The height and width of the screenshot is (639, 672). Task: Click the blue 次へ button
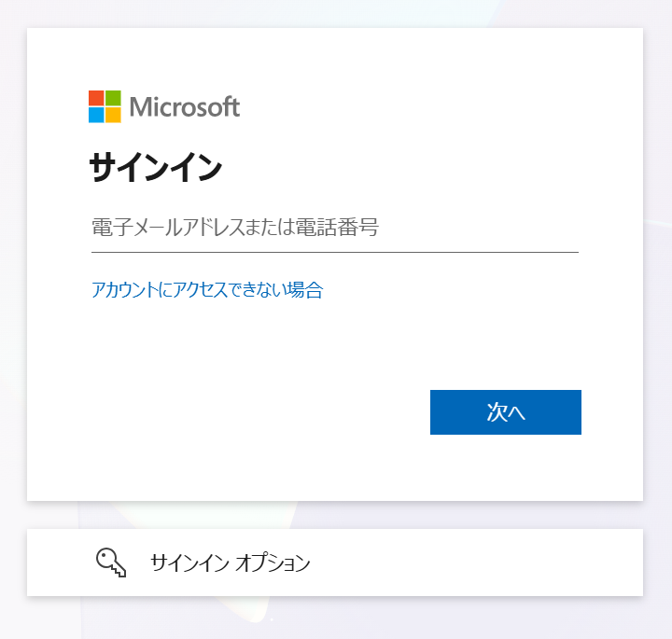[506, 412]
